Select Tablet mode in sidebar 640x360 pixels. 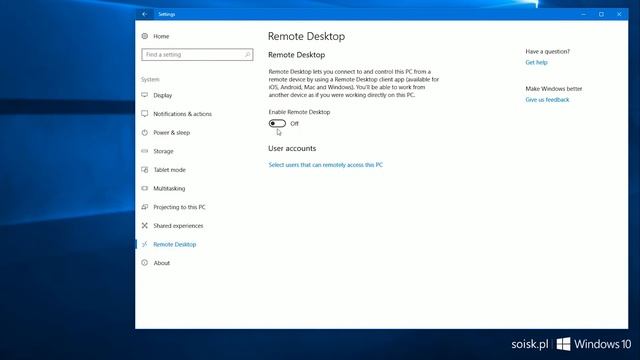(x=169, y=170)
